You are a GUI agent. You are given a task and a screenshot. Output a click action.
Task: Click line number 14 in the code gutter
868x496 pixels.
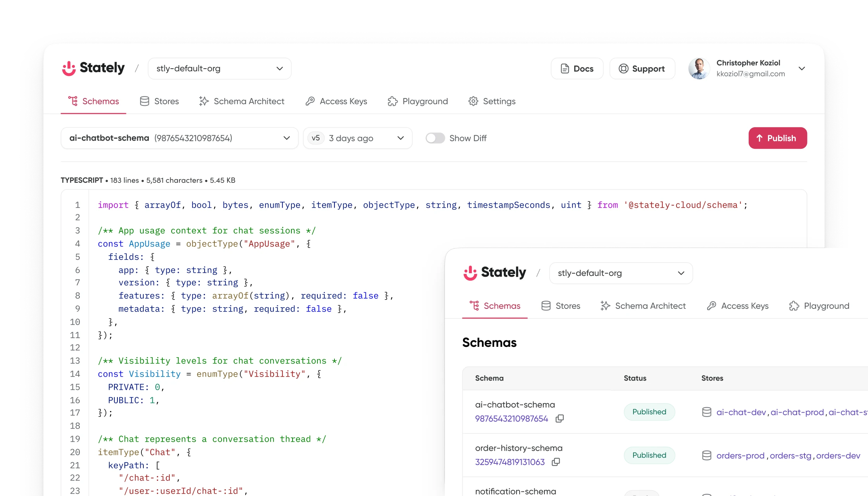75,374
